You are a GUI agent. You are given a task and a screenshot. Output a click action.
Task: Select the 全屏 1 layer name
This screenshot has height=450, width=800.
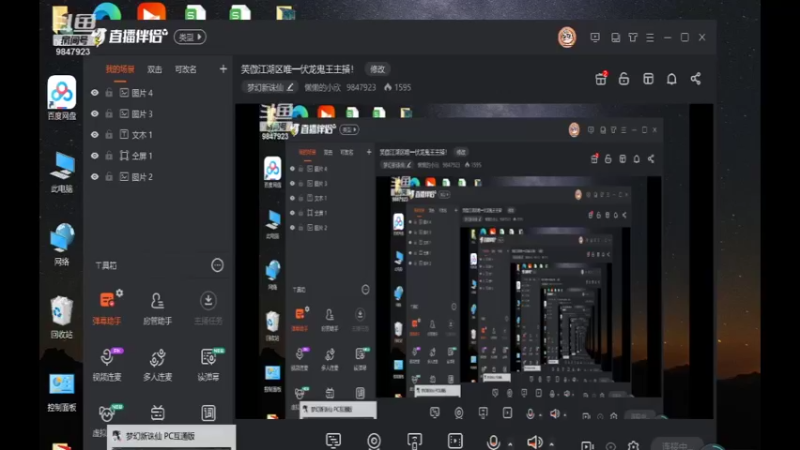tap(142, 156)
